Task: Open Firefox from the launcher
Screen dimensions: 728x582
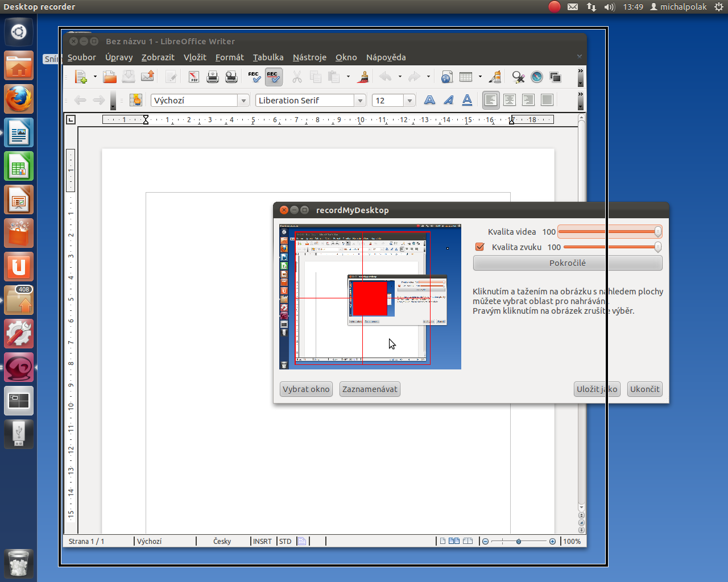Action: tap(19, 99)
